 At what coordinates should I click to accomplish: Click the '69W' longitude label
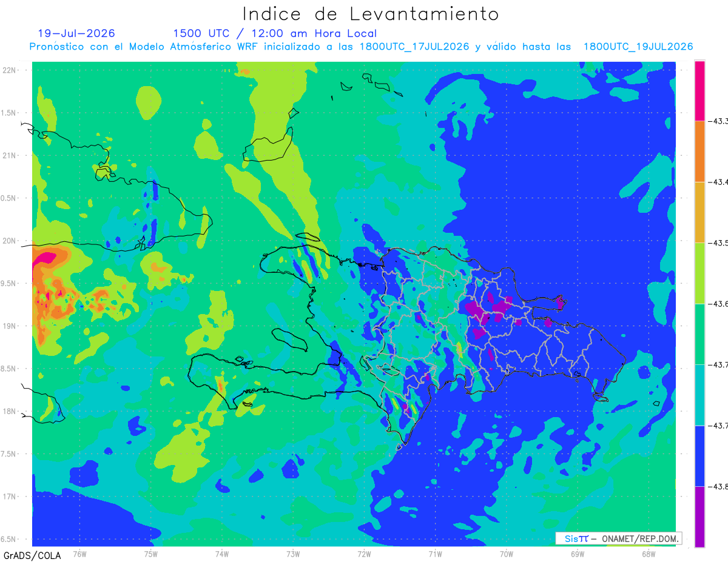click(578, 554)
